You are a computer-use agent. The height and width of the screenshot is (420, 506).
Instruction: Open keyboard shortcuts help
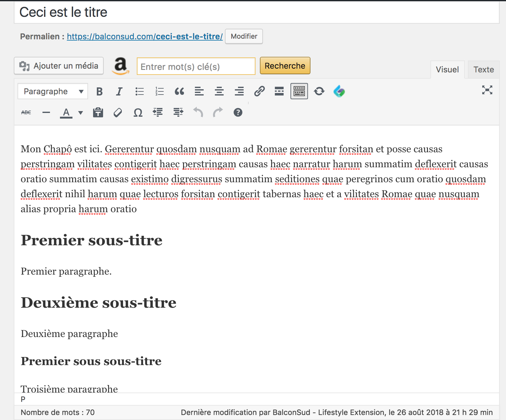[x=238, y=112]
